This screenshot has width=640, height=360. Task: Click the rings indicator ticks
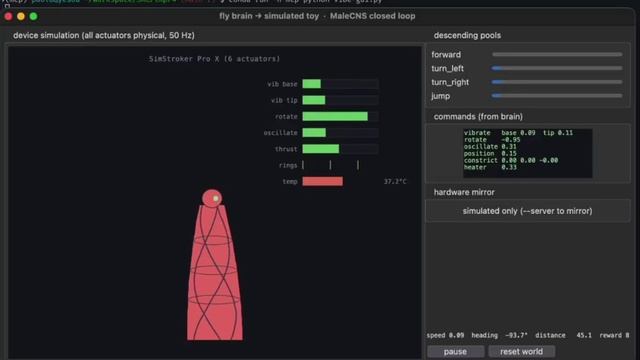click(330, 165)
